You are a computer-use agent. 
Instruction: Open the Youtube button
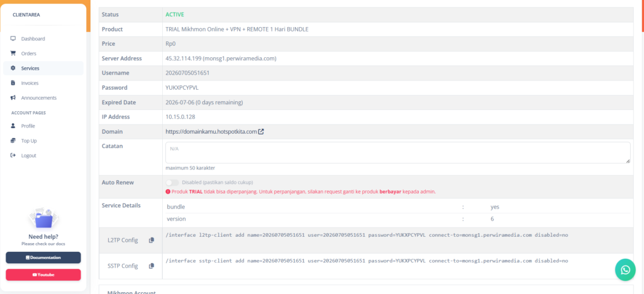coord(43,275)
